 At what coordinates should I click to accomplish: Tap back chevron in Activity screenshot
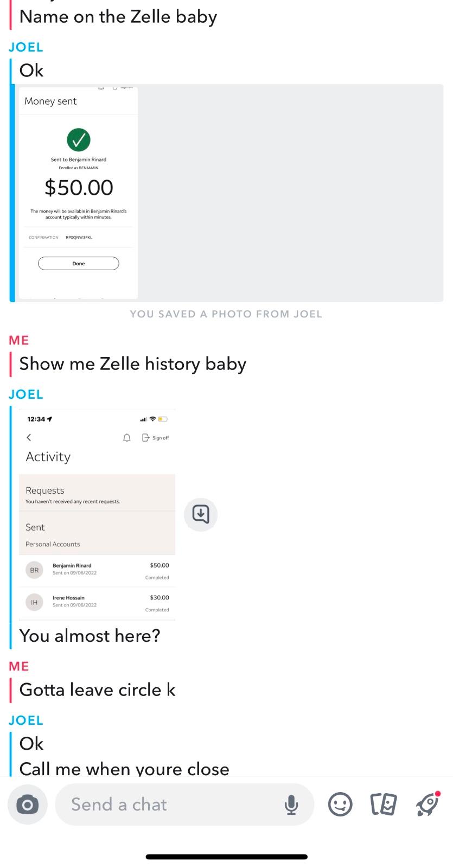point(29,437)
